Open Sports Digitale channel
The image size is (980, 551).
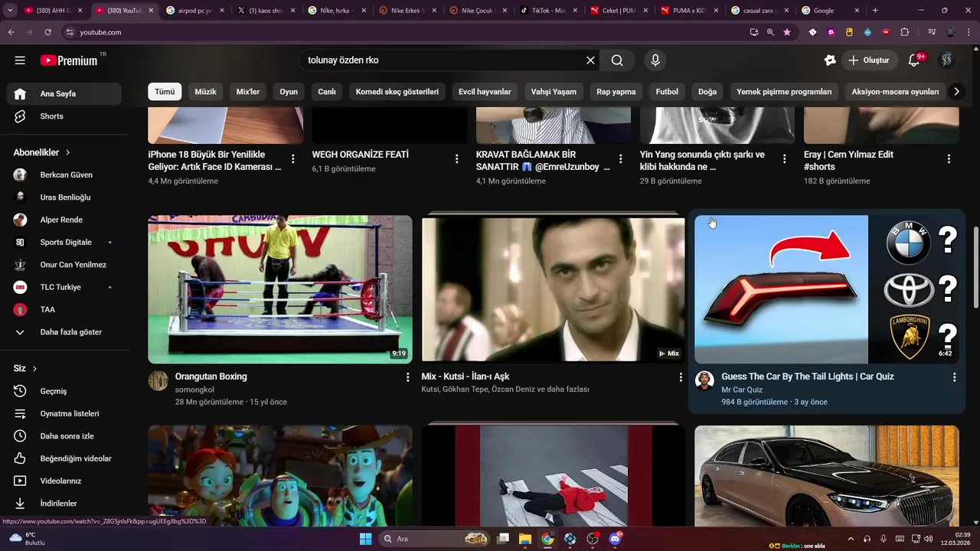[64, 243]
